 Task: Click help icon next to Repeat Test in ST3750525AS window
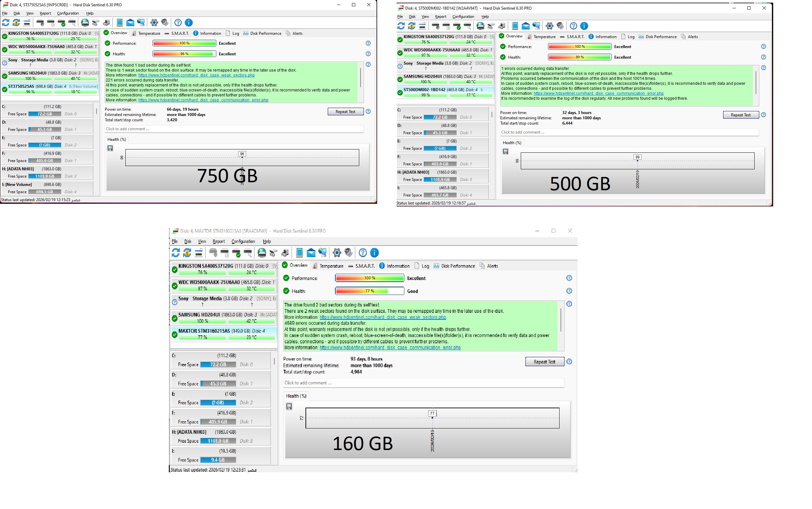(368, 111)
